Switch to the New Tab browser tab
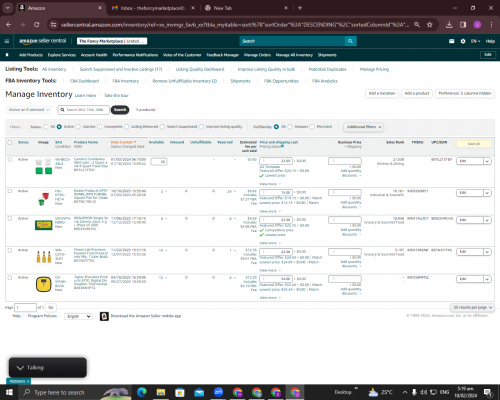 click(x=246, y=8)
